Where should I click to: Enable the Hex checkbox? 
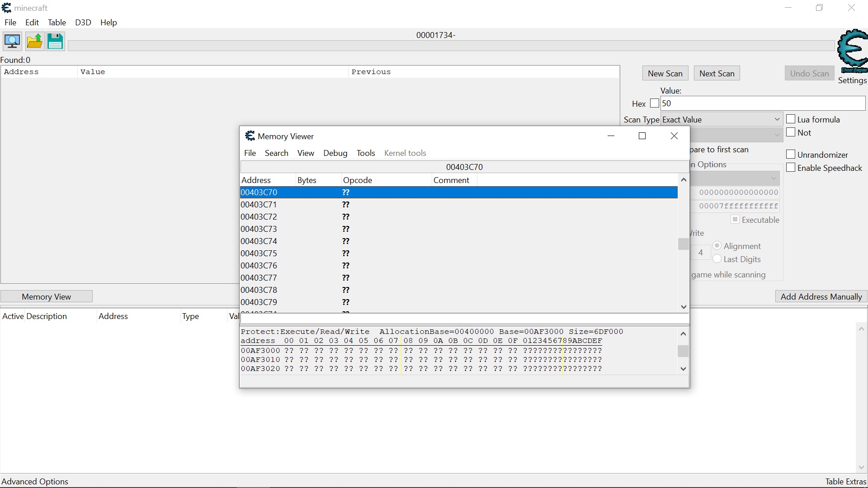[x=654, y=103]
